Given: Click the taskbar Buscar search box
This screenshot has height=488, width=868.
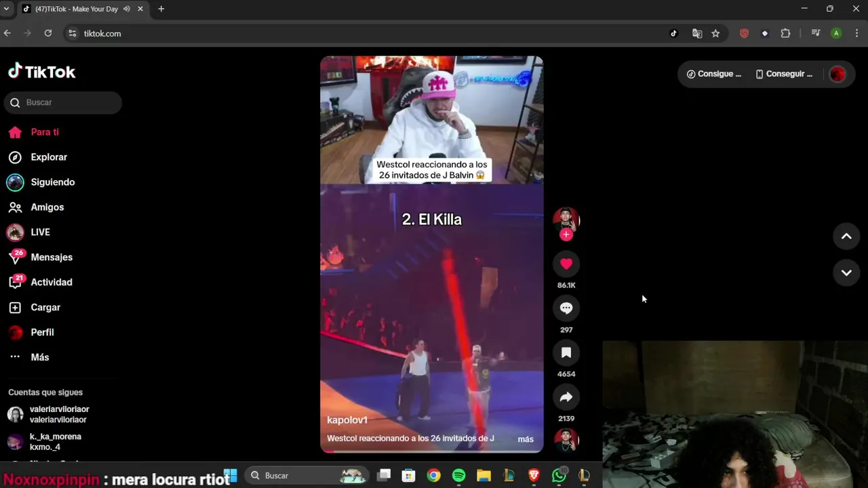Looking at the screenshot, I should click(x=307, y=476).
